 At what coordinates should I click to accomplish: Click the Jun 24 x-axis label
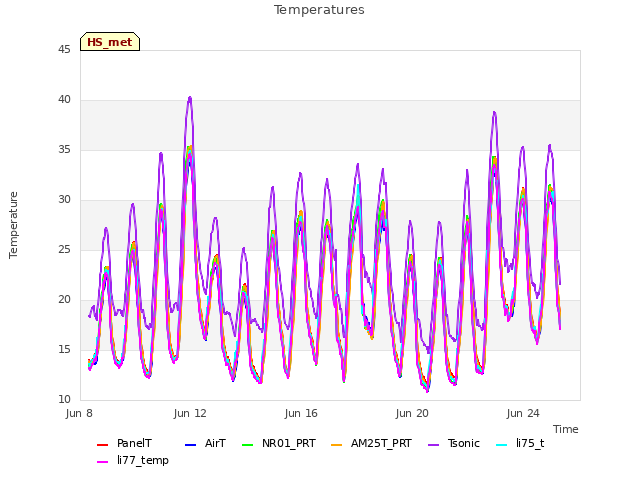click(523, 413)
